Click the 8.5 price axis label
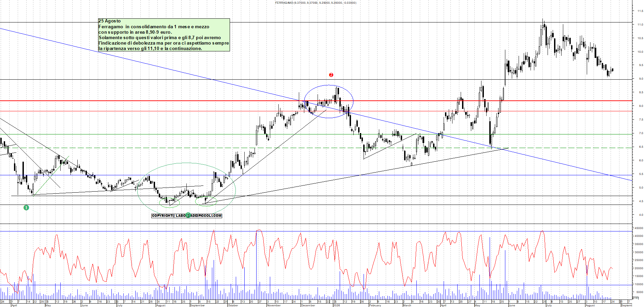Image resolution: width=644 pixels, height=307 pixels. point(641,92)
